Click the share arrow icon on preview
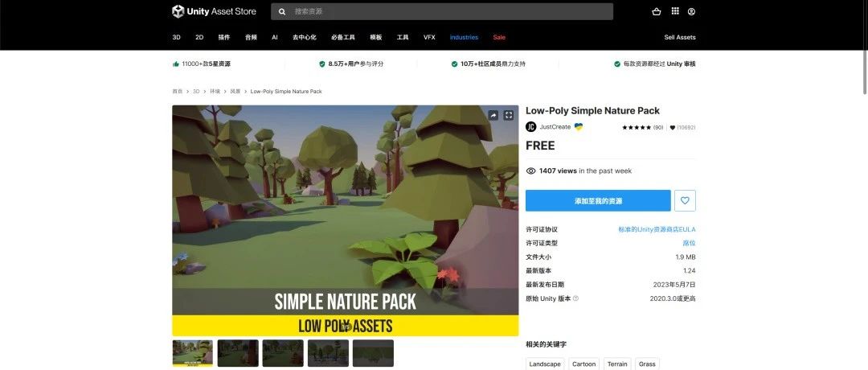 point(493,115)
